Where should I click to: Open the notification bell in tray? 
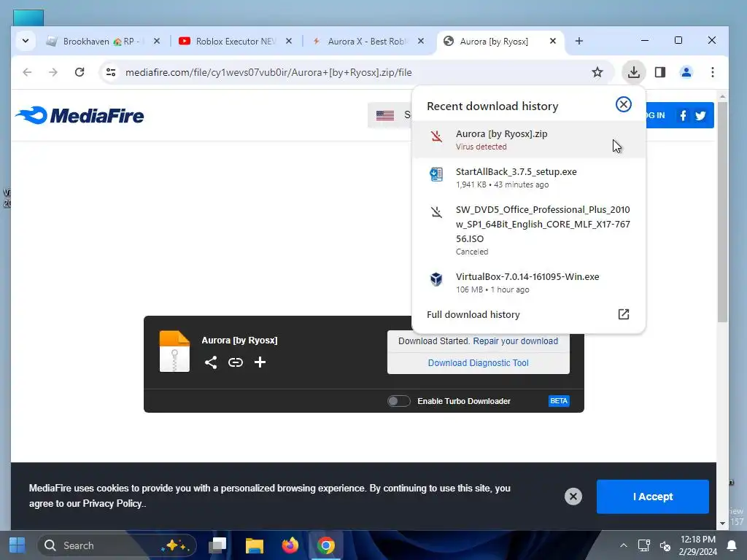click(x=731, y=545)
